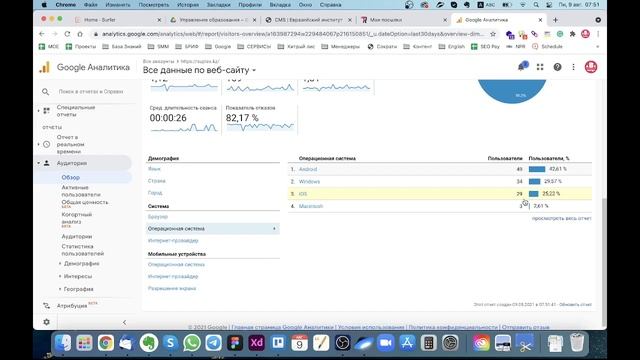Open Finder from the dock
This screenshot has height=360, width=640.
click(63, 342)
